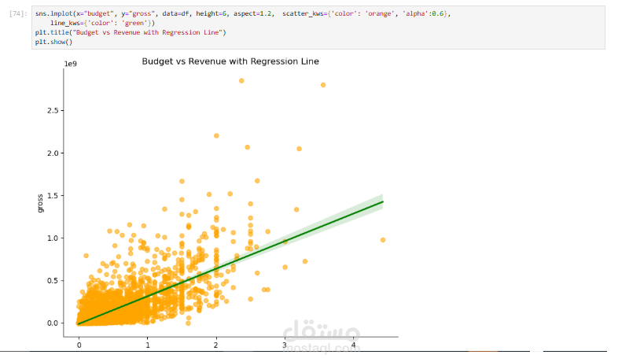The width and height of the screenshot is (644, 362).
Task: Click the 1e9 axis multiplier label
Action: 70,64
